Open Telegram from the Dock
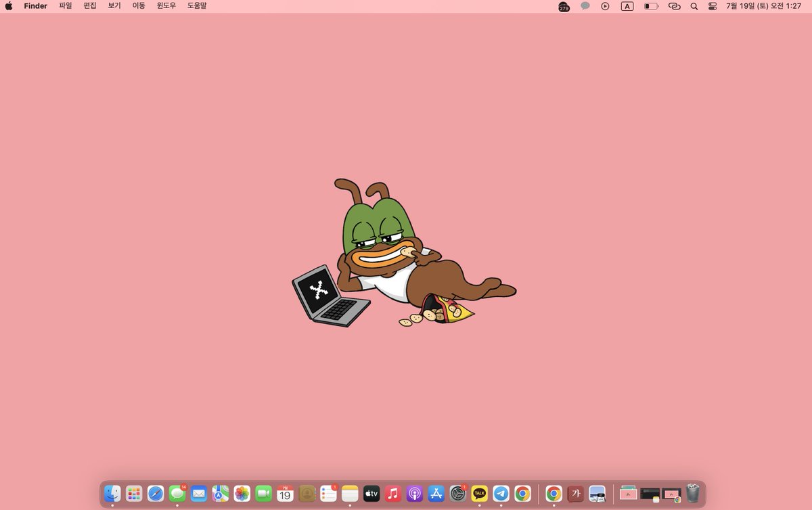The image size is (812, 510). (x=501, y=494)
